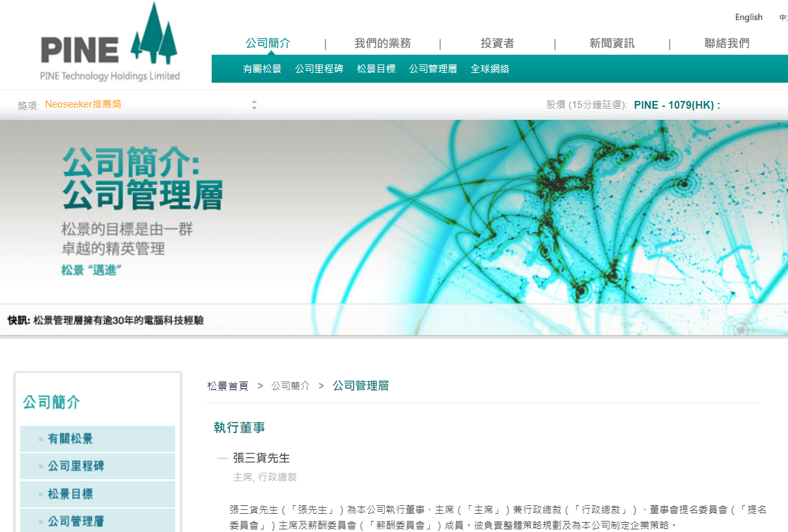The height and width of the screenshot is (532, 788).
Task: Select 有關松景 in the teal submenu
Action: (x=262, y=69)
